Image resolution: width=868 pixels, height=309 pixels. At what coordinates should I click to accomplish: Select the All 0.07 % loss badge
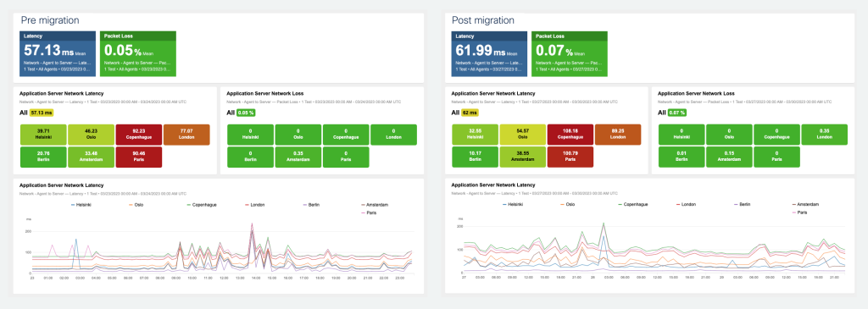coord(677,113)
